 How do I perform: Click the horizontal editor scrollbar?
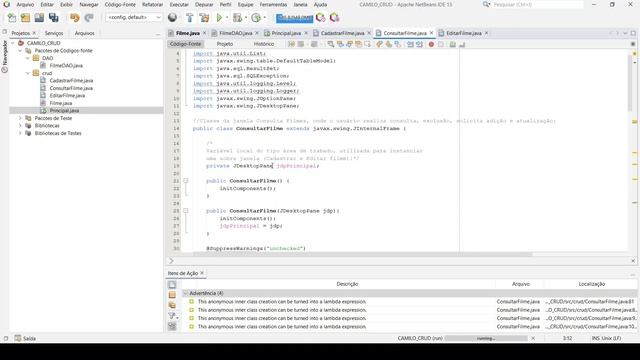[x=362, y=254]
